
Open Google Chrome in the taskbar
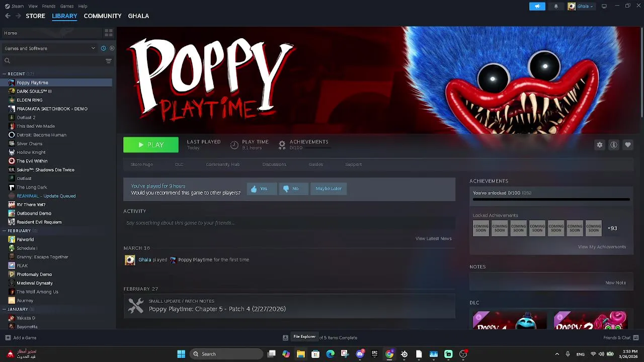tap(389, 354)
